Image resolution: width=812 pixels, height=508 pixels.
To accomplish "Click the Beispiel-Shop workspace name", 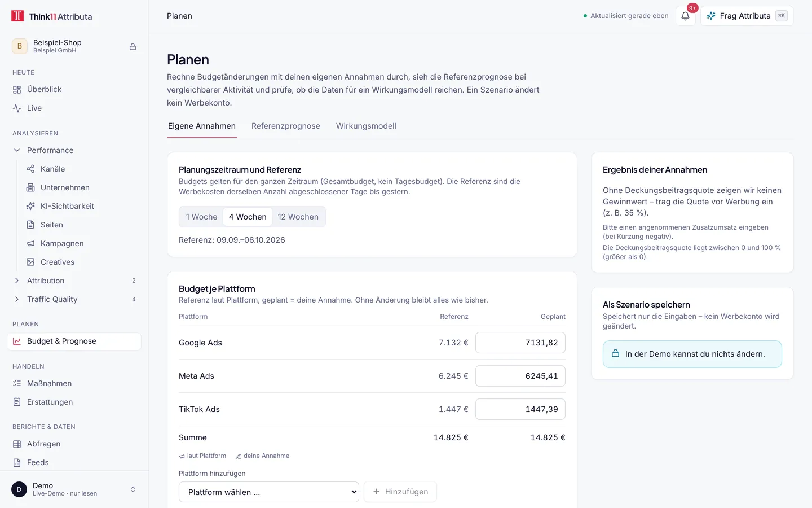I will 58,42.
